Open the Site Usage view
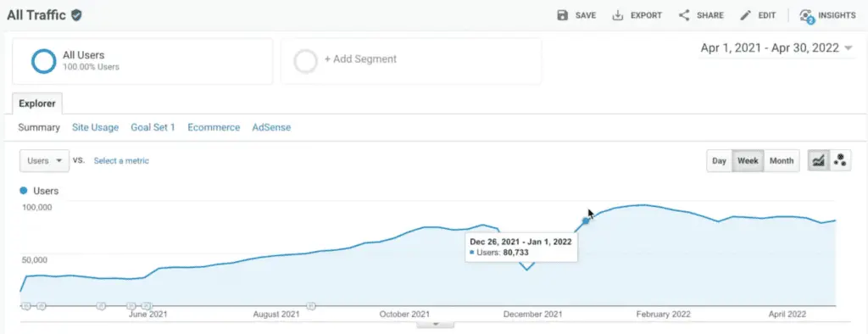868x334 pixels. [x=95, y=127]
